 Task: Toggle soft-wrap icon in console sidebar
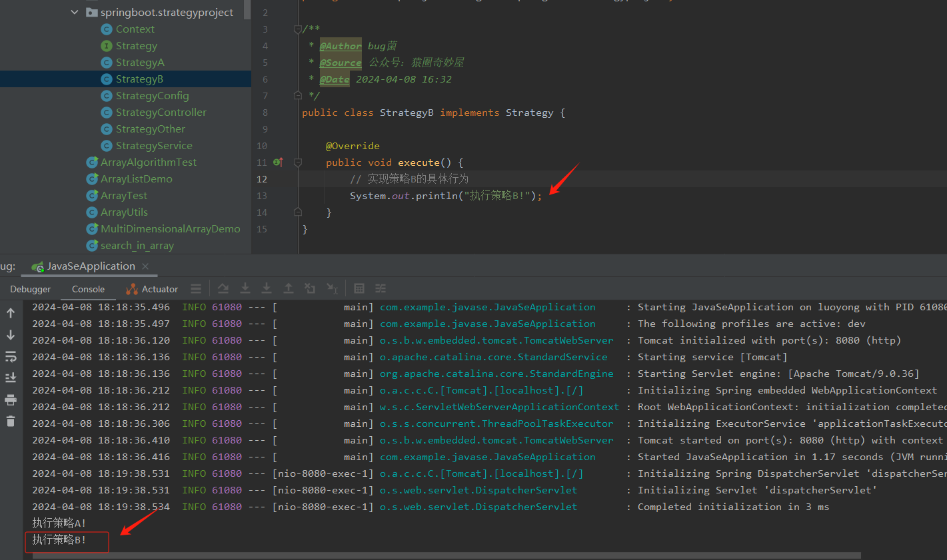[x=11, y=356]
